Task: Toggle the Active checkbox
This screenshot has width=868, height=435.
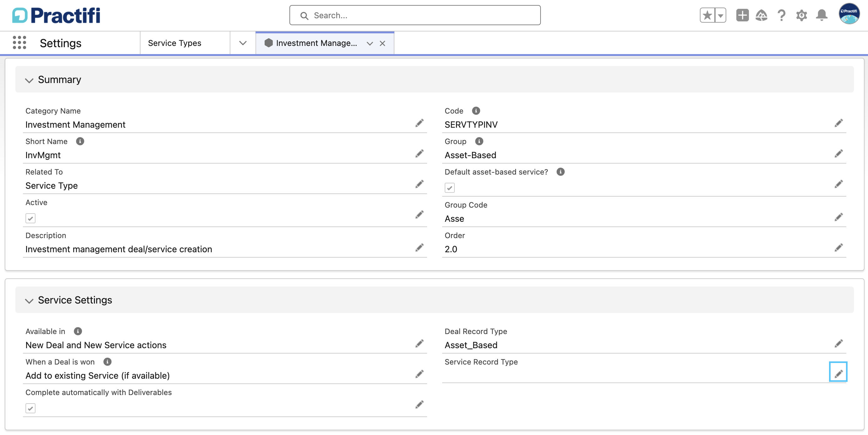Action: (x=30, y=219)
